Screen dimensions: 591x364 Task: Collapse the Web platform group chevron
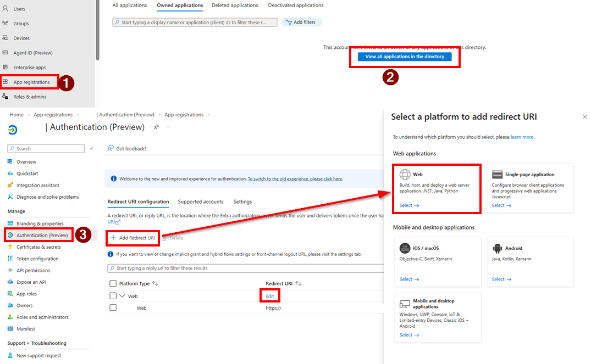click(122, 296)
